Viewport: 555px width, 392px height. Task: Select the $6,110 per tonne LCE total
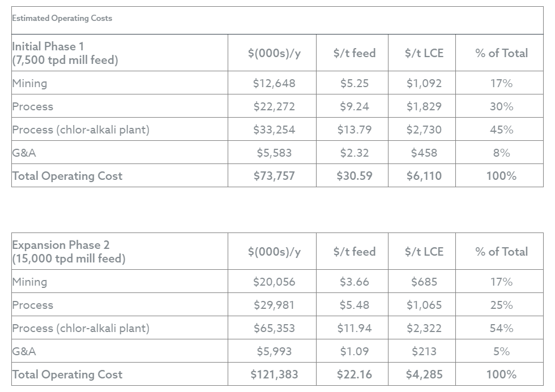click(424, 176)
